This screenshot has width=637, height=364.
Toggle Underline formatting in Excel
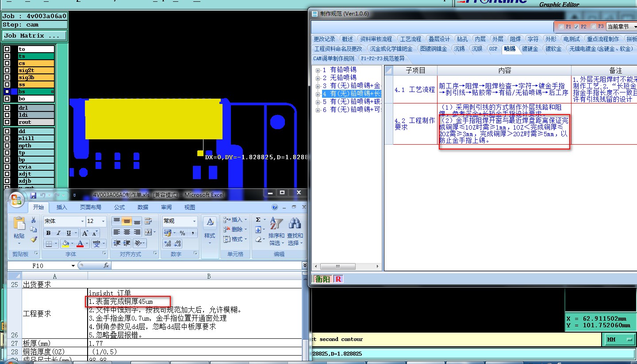[x=69, y=233]
